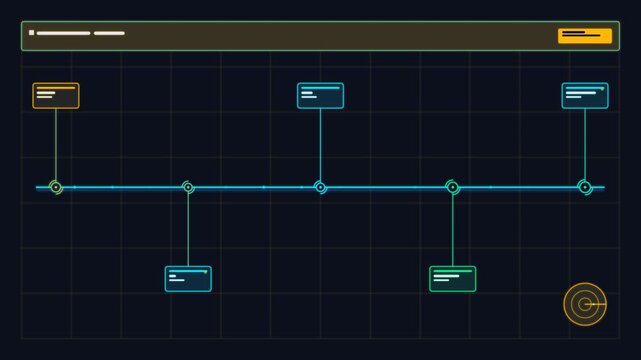641x360 pixels.
Task: Select the timeline node above bottom cyan card
Action: (188, 187)
